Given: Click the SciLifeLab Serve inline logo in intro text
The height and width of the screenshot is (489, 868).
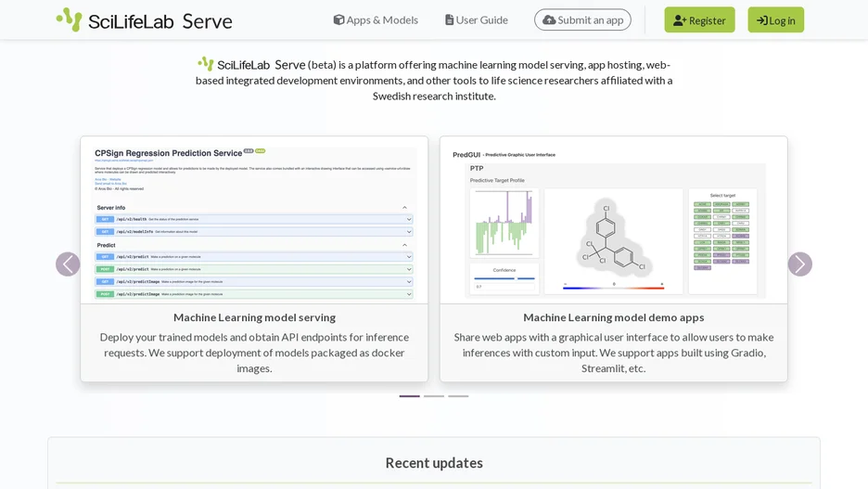Looking at the screenshot, I should coord(252,64).
